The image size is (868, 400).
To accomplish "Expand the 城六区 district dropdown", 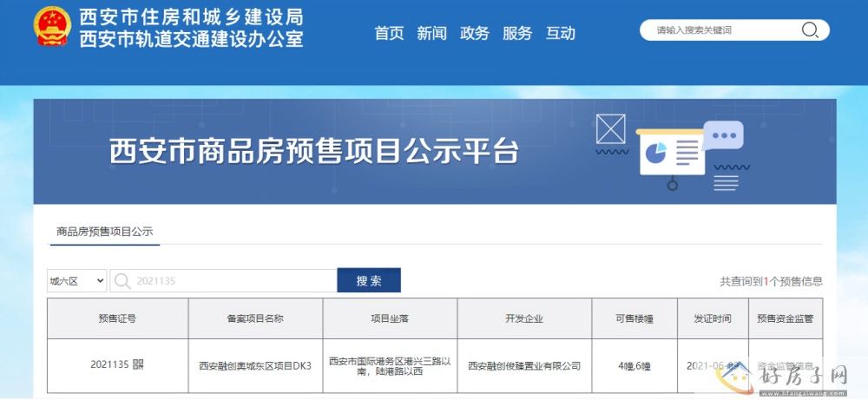I will 76,281.
